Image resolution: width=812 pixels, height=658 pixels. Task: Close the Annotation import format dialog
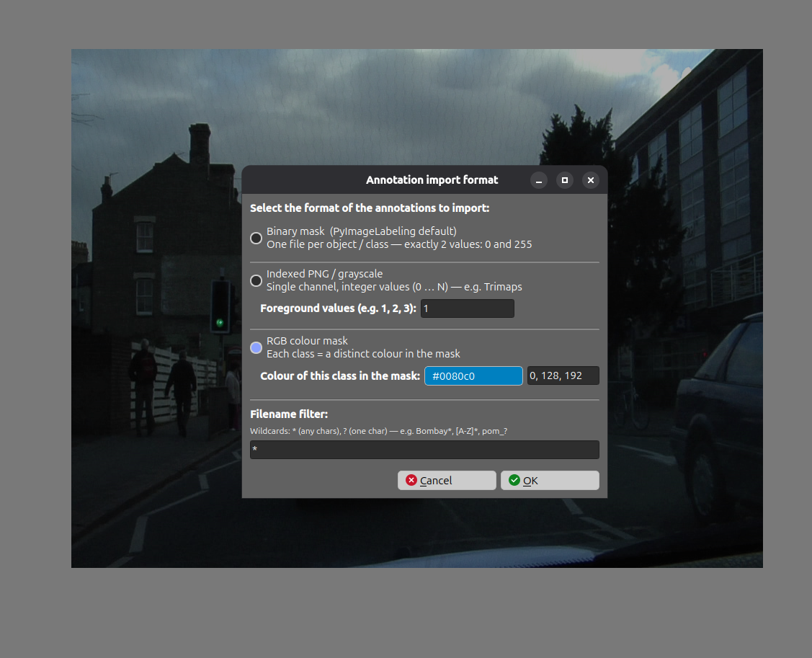[x=590, y=180]
